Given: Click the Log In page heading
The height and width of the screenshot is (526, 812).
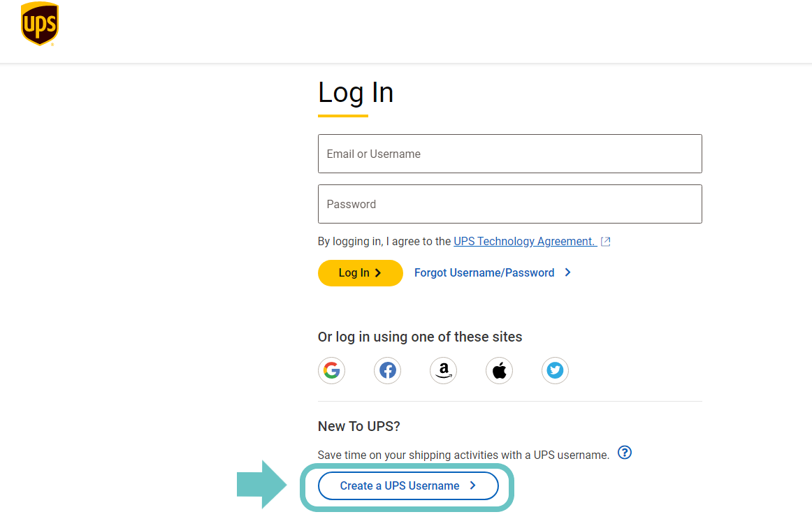Looking at the screenshot, I should click(x=355, y=92).
